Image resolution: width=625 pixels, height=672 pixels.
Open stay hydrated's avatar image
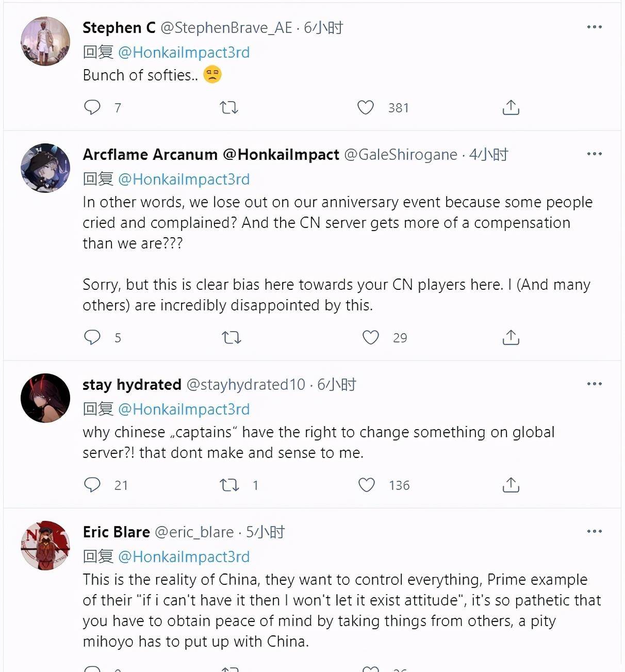(x=45, y=398)
